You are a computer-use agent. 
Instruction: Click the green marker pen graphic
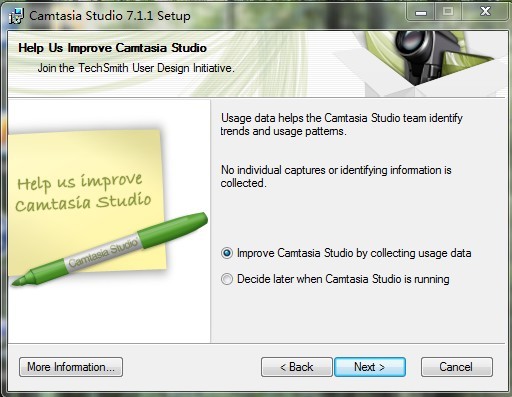(x=110, y=249)
